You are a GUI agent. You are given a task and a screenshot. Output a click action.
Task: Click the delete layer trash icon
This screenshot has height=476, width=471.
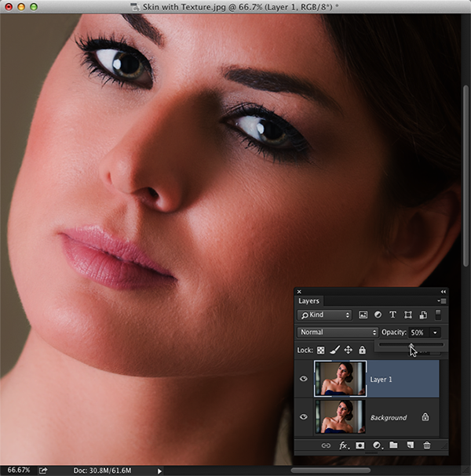click(427, 445)
